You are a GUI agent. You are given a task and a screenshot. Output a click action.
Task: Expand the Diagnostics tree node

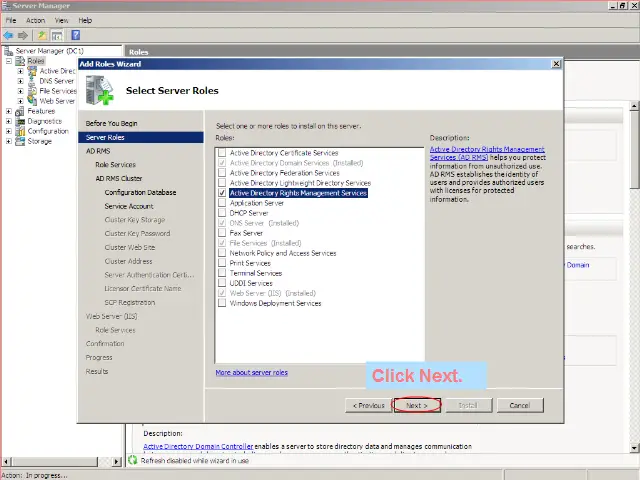point(9,121)
